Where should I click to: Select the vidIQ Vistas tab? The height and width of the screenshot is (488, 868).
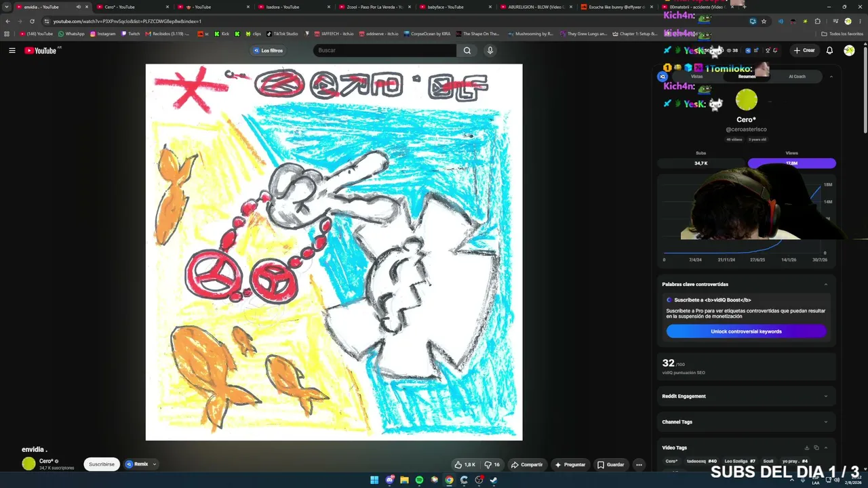[696, 77]
